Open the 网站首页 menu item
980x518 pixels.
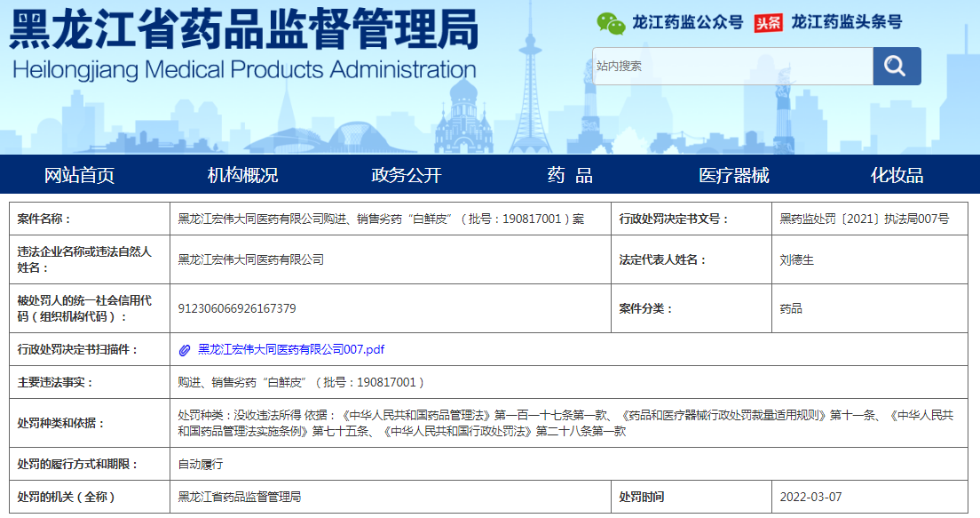79,175
